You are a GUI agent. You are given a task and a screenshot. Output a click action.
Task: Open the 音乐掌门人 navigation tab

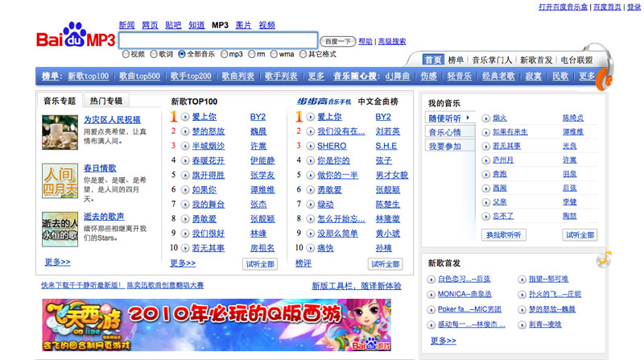point(492,60)
